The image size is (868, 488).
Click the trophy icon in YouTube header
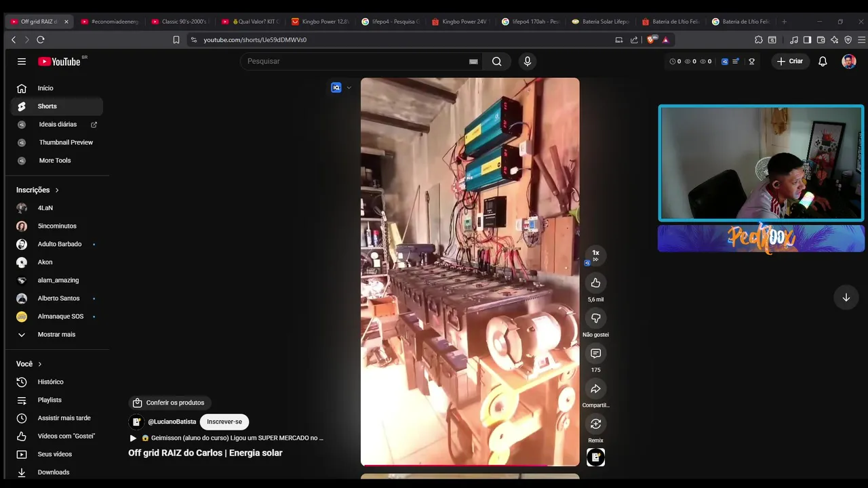pos(751,61)
